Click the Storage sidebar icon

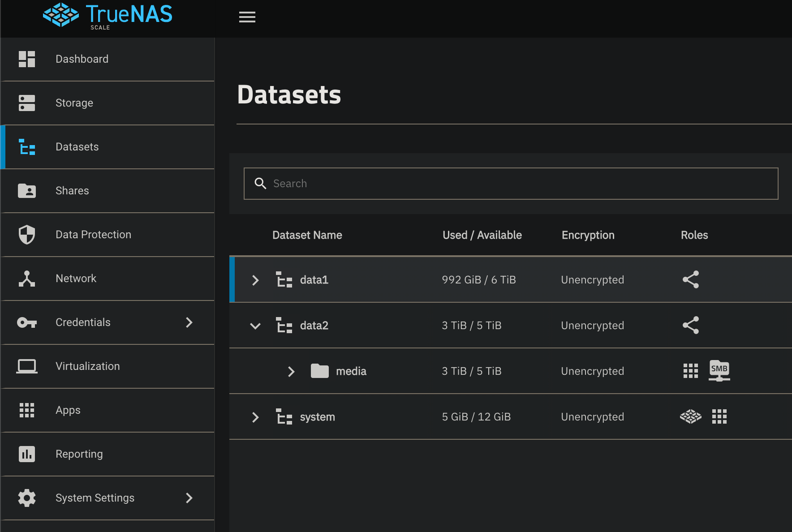point(27,103)
